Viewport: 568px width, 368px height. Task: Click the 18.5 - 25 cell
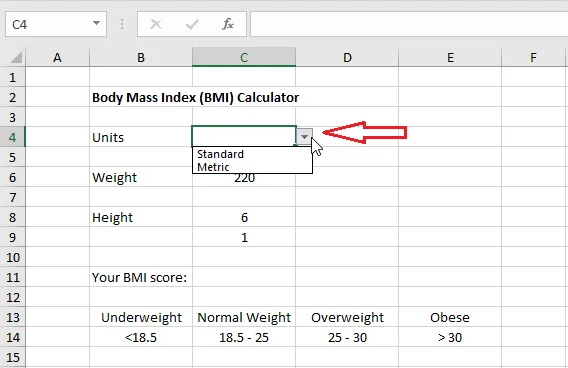coord(244,337)
